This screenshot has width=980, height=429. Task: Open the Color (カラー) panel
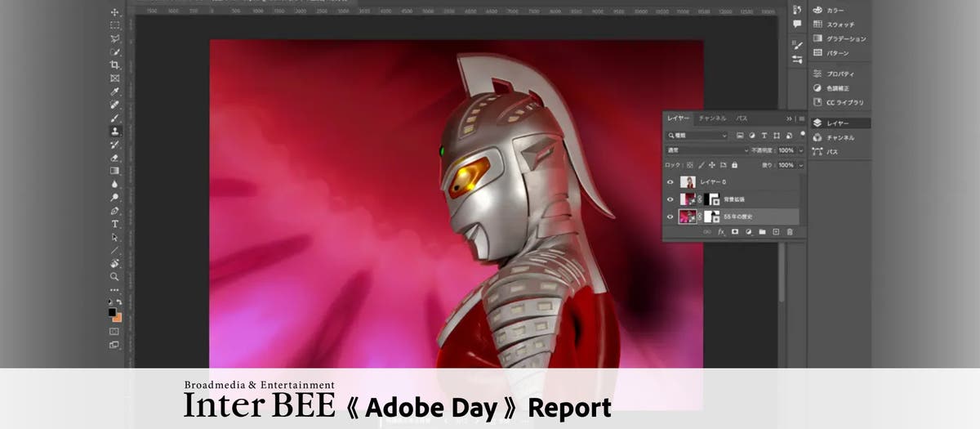828,10
